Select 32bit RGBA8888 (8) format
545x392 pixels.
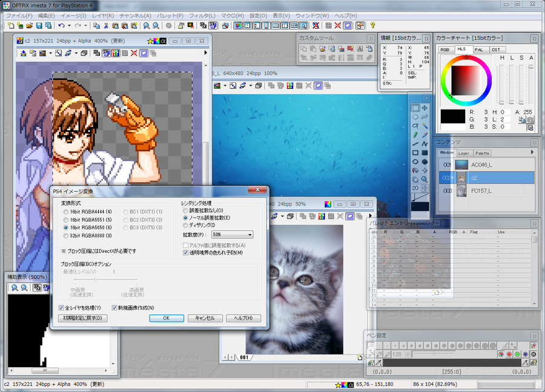(65, 235)
